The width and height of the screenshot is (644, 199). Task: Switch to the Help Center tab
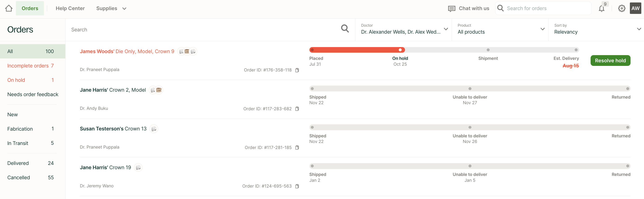pyautogui.click(x=70, y=9)
